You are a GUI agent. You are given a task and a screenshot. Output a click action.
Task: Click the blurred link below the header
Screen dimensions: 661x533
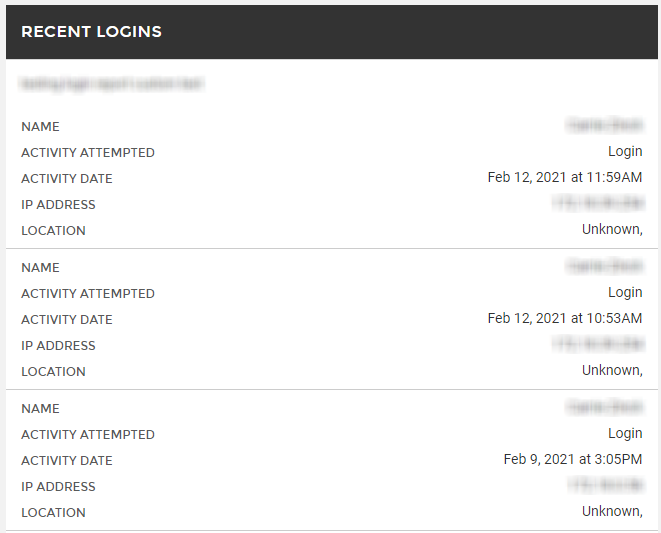[x=112, y=83]
